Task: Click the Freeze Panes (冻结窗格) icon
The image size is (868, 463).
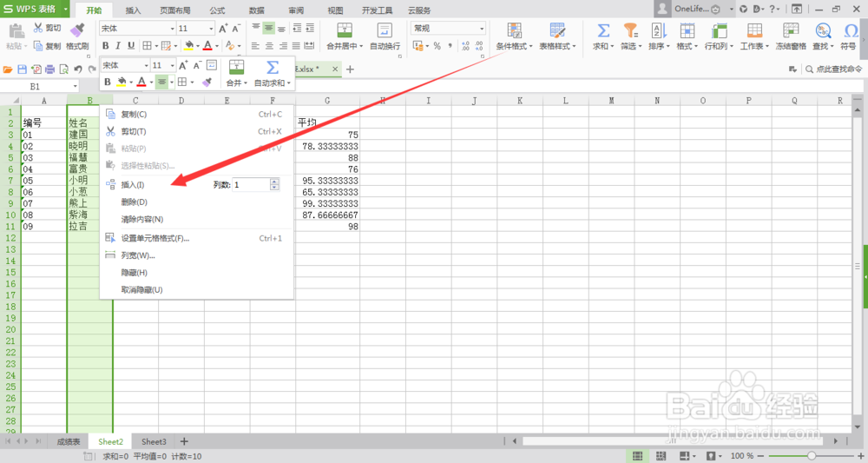Action: [791, 30]
